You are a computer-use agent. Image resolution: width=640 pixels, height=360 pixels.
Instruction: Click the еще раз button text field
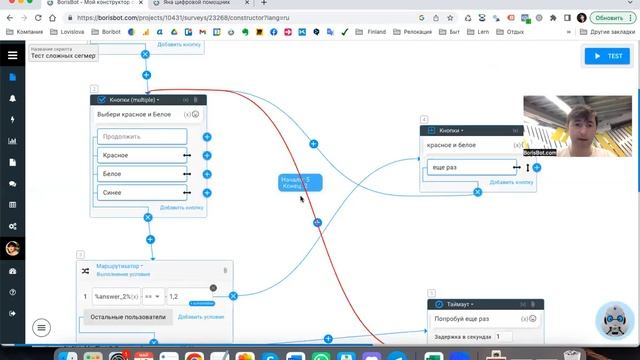click(471, 167)
